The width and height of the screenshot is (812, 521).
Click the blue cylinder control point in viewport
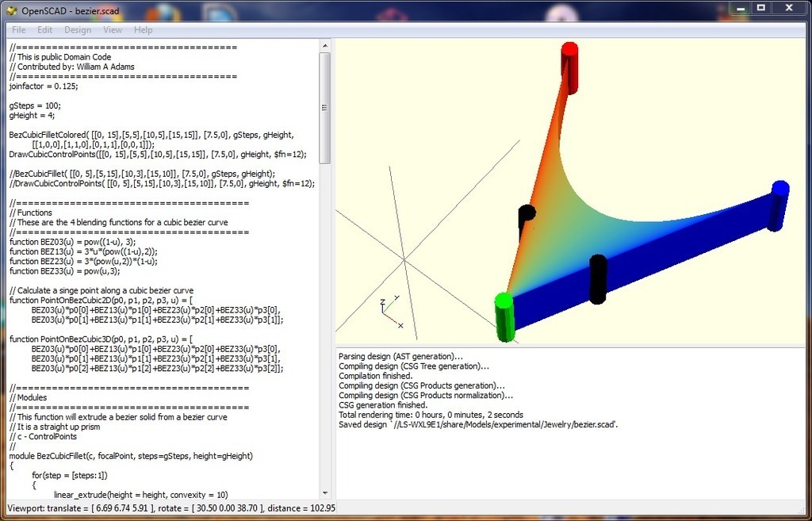coord(779,205)
